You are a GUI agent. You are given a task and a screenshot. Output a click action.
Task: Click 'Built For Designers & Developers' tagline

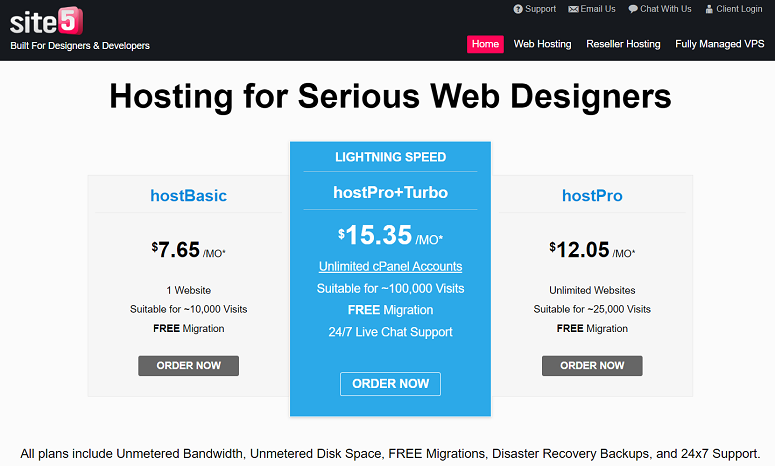pos(80,45)
